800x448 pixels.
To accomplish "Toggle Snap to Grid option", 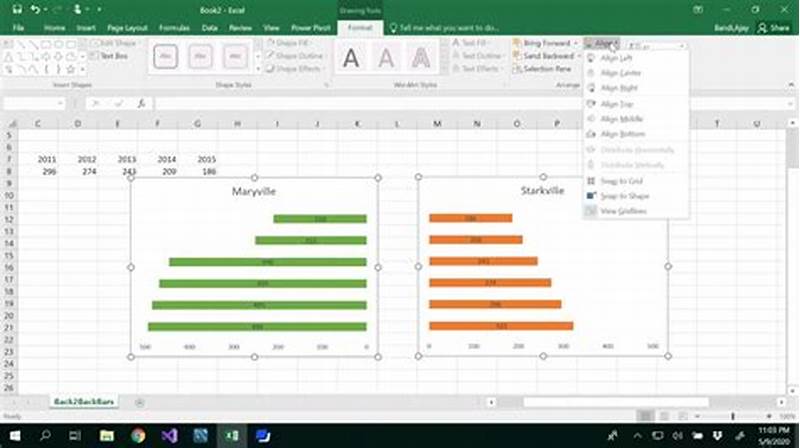I will pyautogui.click(x=636, y=181).
